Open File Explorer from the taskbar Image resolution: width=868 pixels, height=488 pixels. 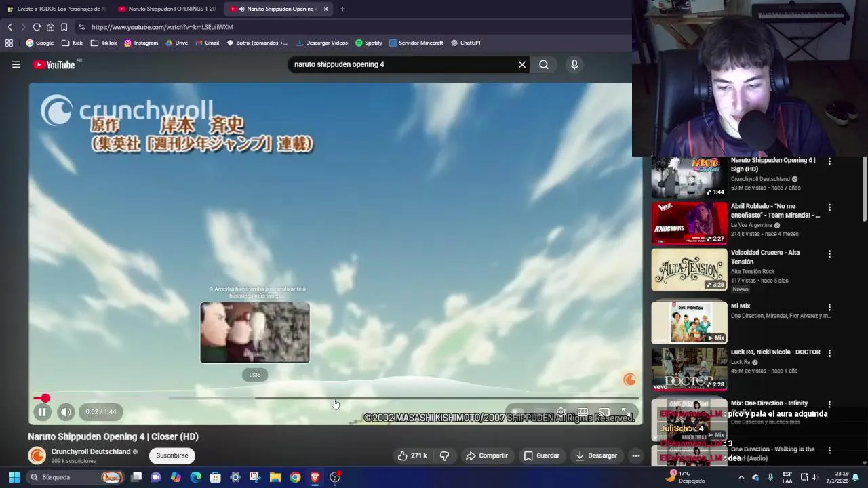[x=275, y=477]
